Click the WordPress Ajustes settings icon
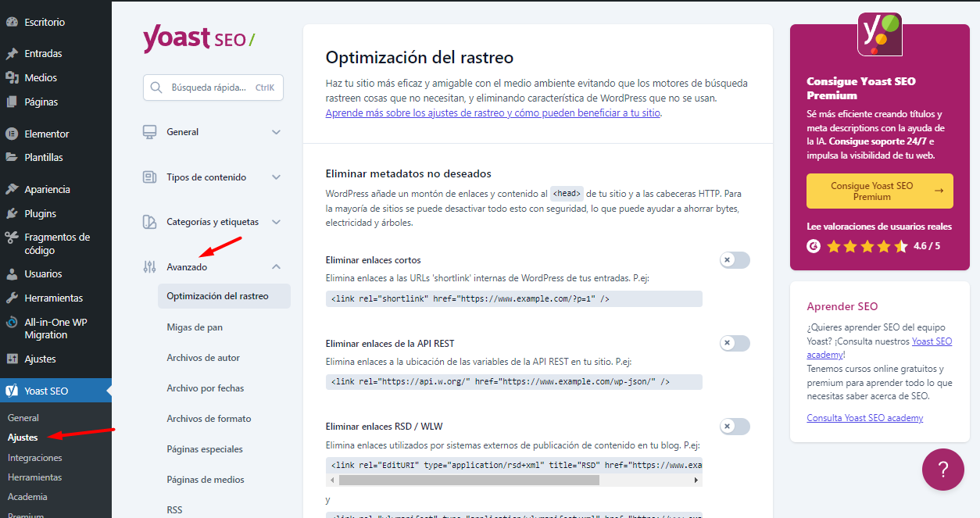This screenshot has width=980, height=518. click(12, 359)
